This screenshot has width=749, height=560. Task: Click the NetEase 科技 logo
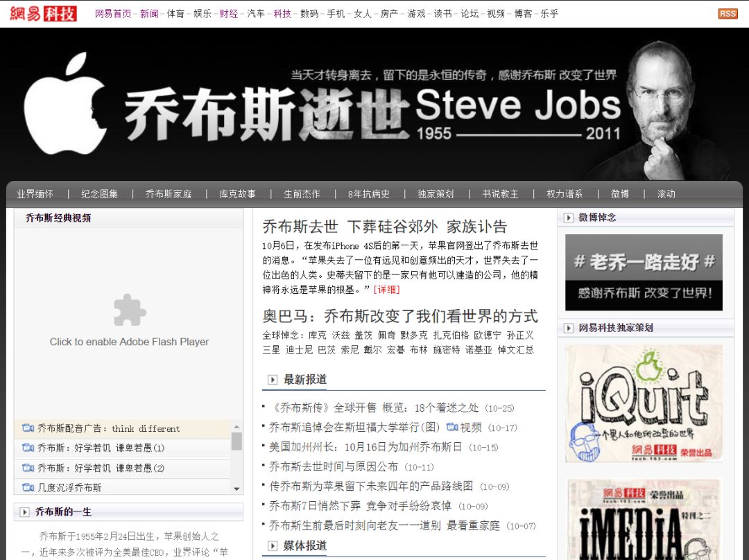click(43, 13)
